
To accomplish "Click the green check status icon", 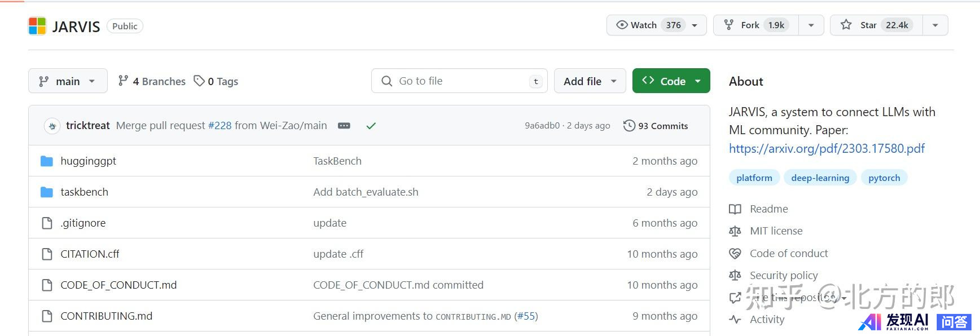I will (371, 126).
